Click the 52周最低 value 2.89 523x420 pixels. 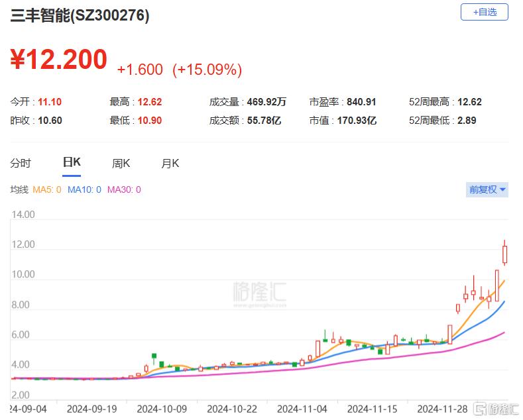pyautogui.click(x=467, y=121)
